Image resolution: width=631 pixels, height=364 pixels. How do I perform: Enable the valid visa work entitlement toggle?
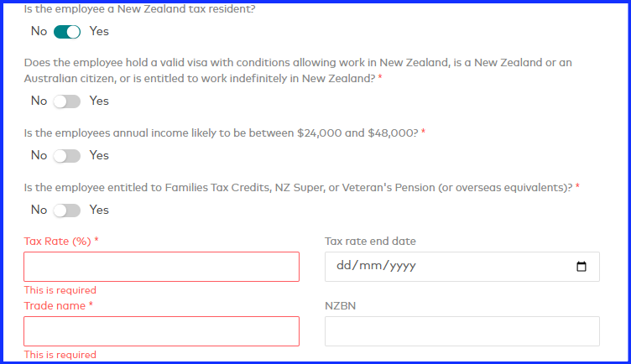pyautogui.click(x=67, y=101)
